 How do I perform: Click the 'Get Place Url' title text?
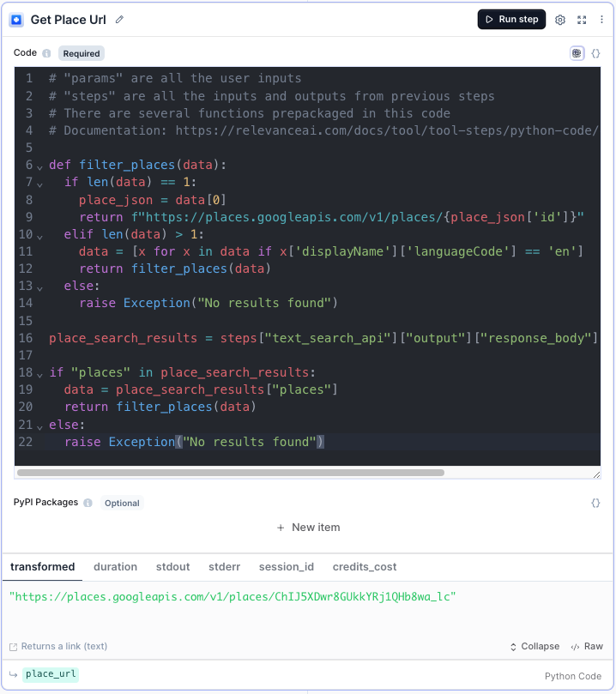tap(68, 20)
